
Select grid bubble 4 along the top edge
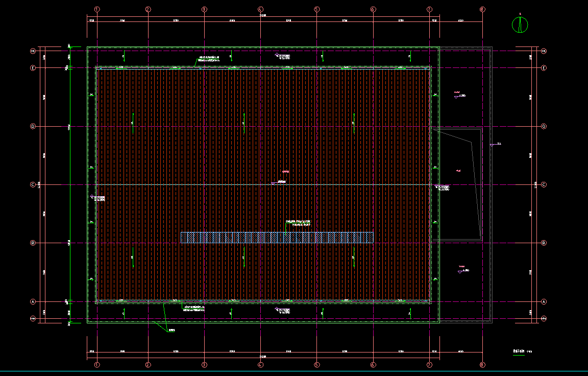tap(260, 9)
